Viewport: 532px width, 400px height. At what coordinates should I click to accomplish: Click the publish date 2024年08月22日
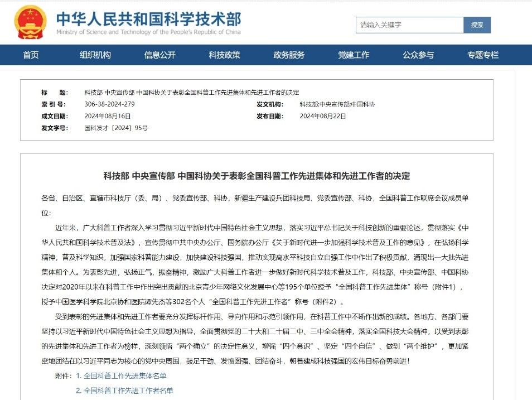pyautogui.click(x=323, y=116)
